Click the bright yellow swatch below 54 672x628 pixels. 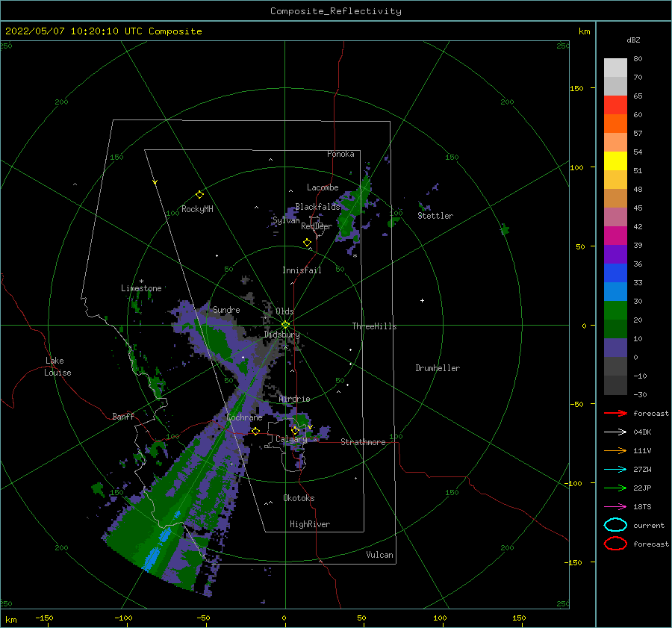(x=615, y=161)
